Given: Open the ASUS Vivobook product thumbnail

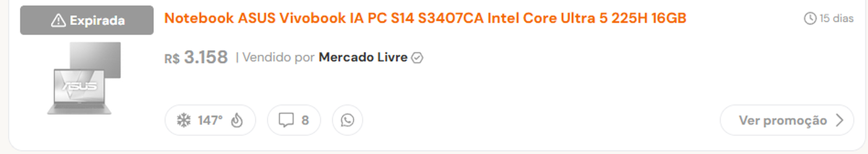Looking at the screenshot, I should point(84,78).
